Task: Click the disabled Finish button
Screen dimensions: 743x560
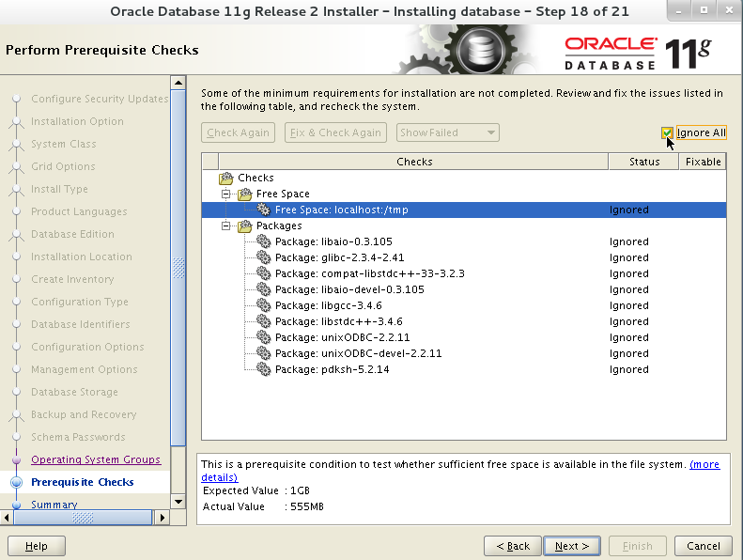Action: point(638,546)
